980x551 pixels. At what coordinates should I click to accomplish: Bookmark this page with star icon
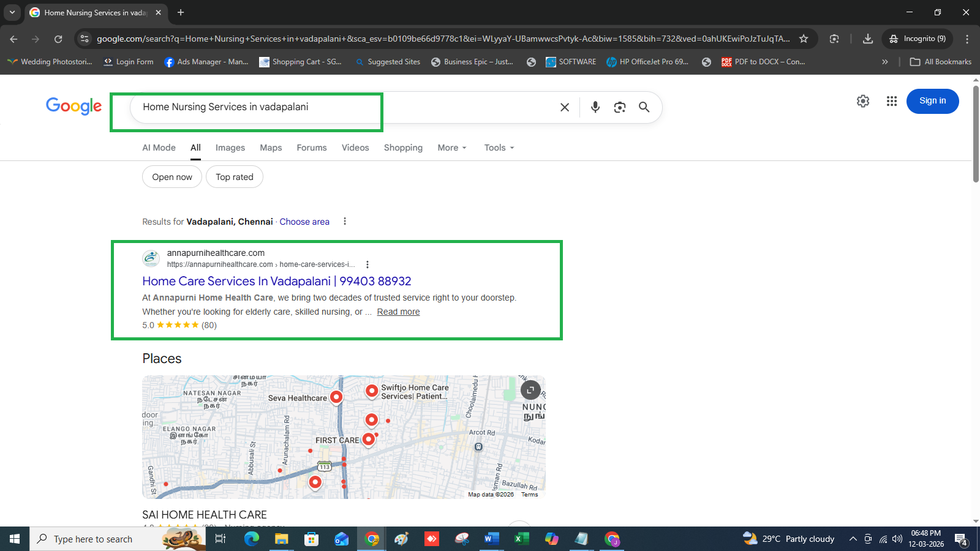[x=804, y=39]
